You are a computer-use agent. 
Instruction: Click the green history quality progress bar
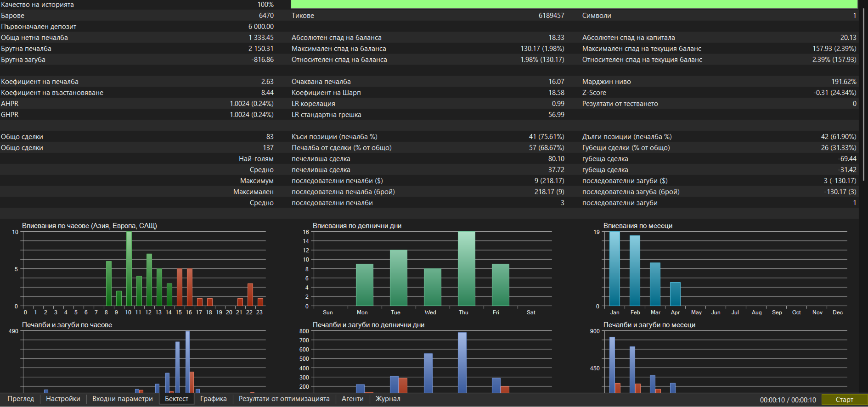click(574, 5)
